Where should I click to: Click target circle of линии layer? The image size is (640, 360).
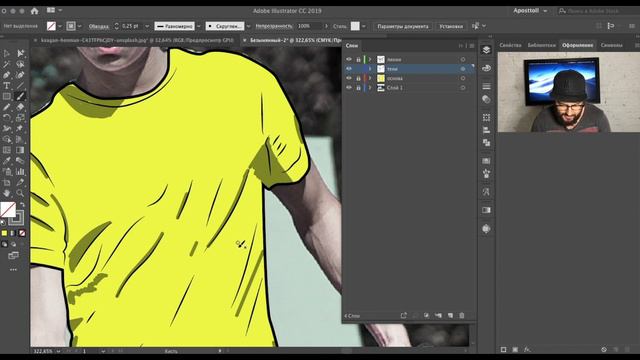[x=463, y=60]
